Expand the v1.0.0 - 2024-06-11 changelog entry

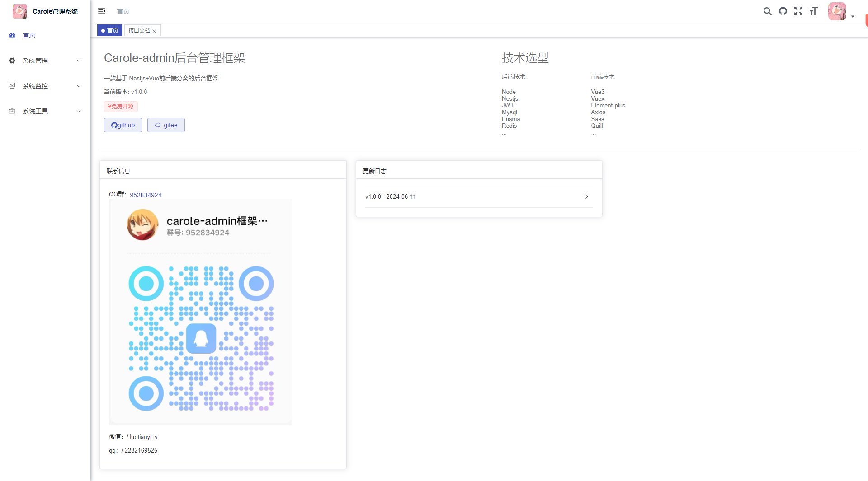[479, 196]
